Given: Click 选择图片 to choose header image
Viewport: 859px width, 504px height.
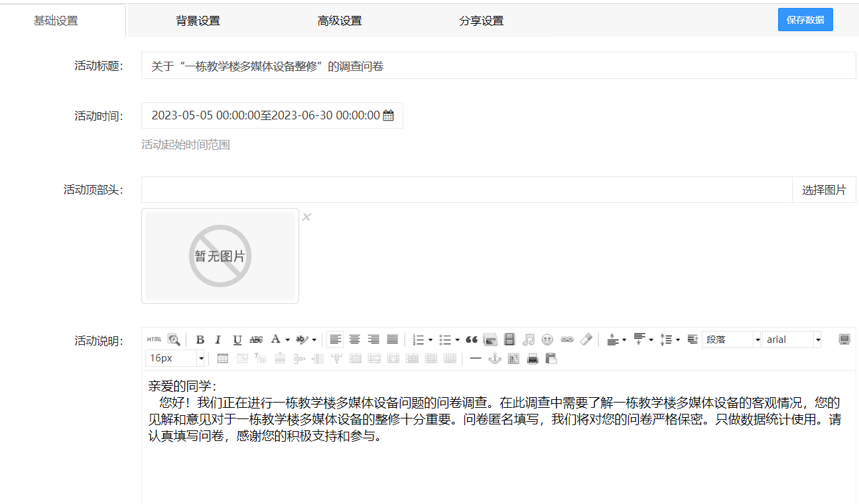Looking at the screenshot, I should click(824, 190).
